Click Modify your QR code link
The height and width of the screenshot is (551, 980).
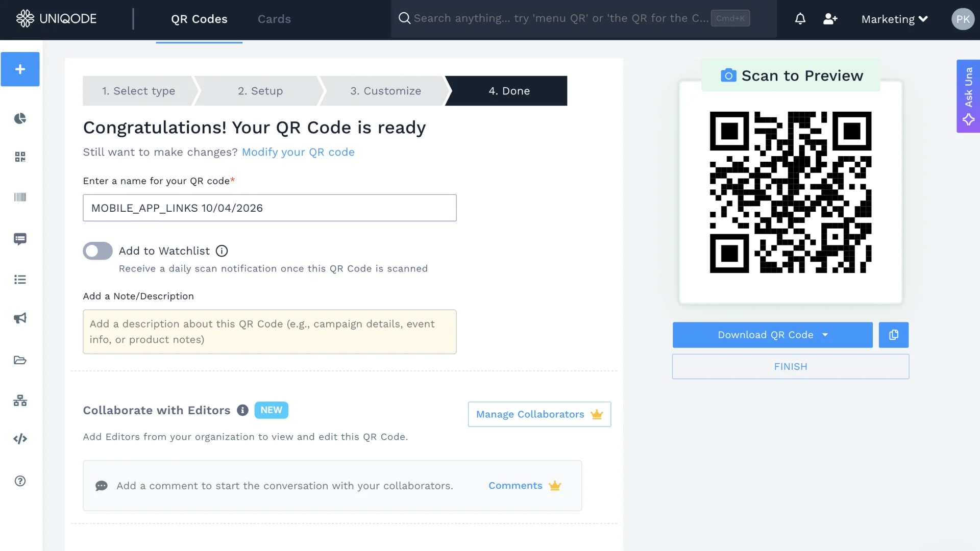pyautogui.click(x=298, y=152)
